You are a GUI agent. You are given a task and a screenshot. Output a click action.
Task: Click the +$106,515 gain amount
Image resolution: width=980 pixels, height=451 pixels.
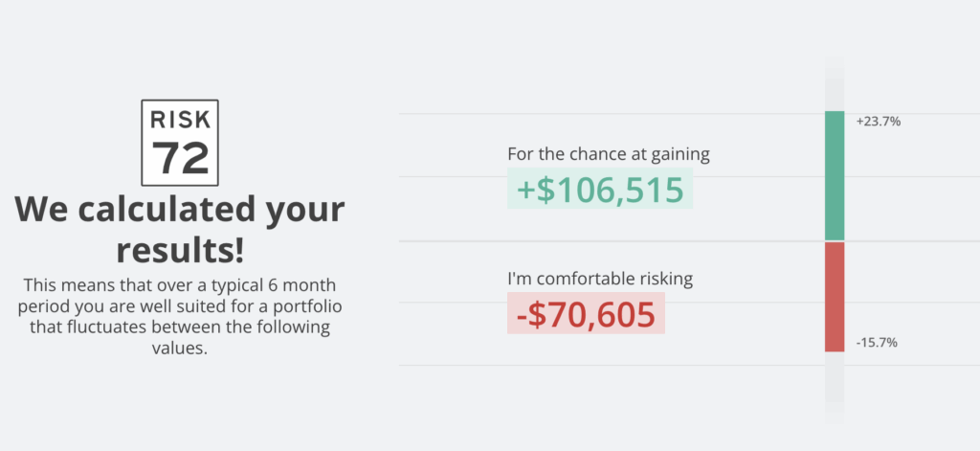[x=600, y=189]
